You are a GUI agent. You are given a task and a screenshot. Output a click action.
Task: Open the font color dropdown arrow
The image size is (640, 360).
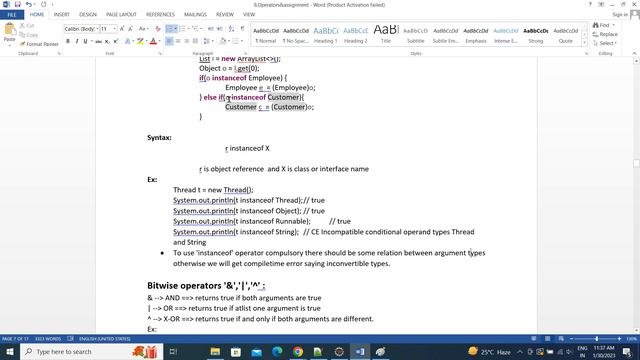point(159,41)
